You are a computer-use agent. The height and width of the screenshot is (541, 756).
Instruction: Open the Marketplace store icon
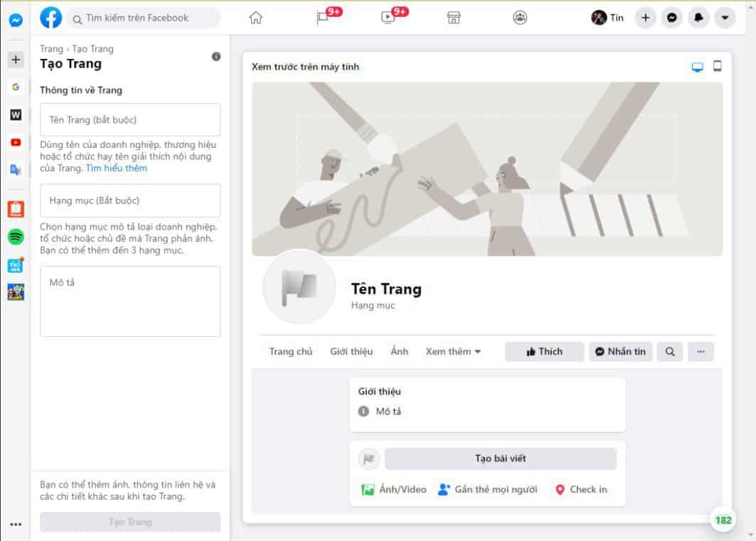tap(454, 18)
